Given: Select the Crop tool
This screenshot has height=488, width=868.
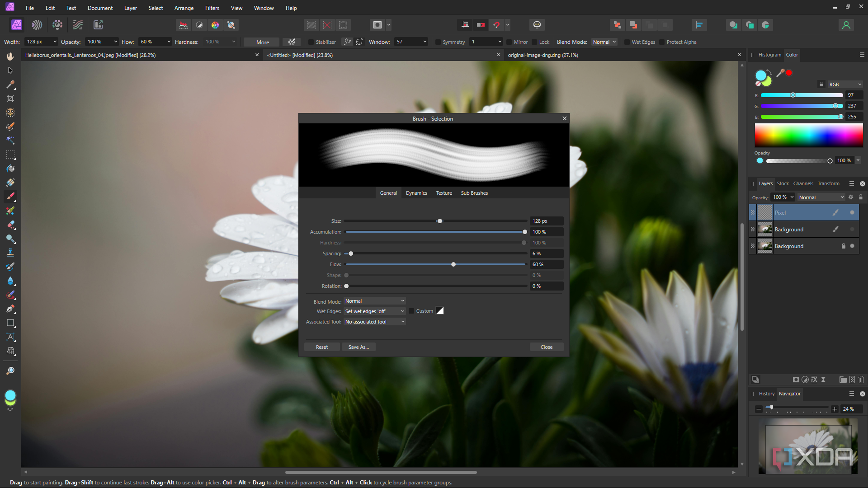Looking at the screenshot, I should pos(10,99).
